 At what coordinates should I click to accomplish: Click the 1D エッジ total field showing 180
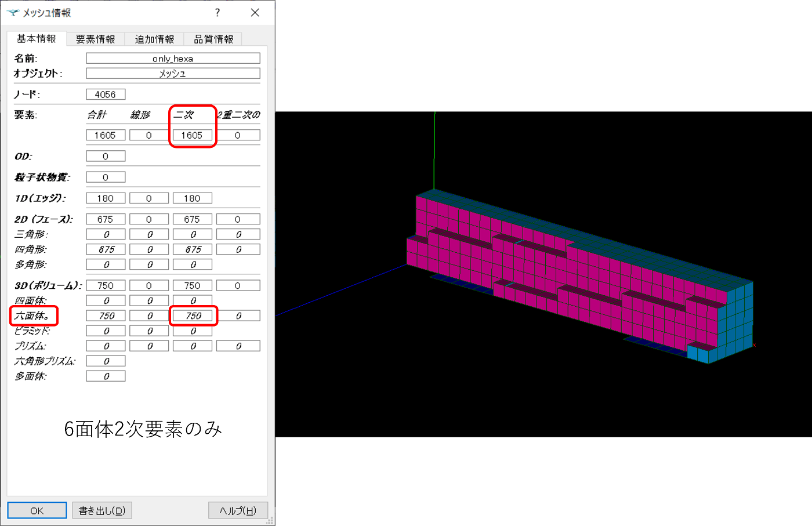coord(106,198)
